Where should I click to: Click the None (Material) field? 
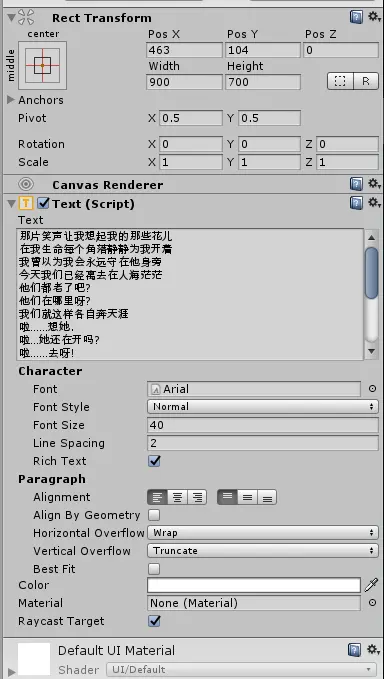pyautogui.click(x=254, y=603)
